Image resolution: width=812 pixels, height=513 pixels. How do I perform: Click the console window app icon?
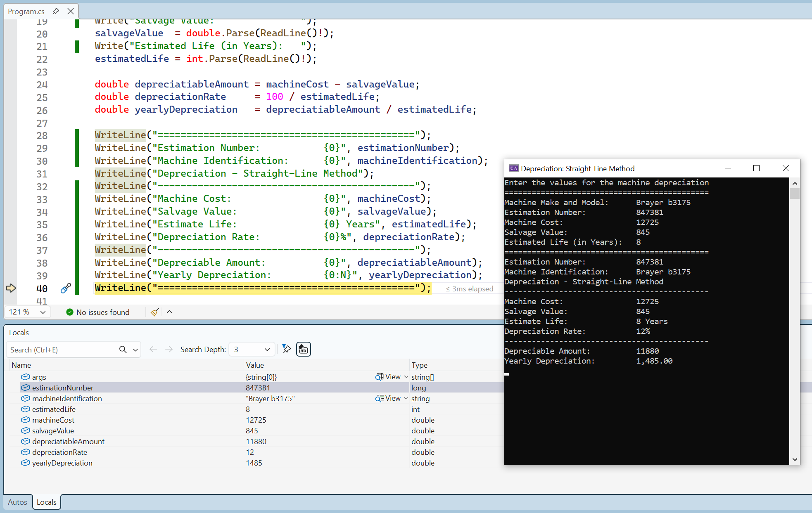point(513,168)
